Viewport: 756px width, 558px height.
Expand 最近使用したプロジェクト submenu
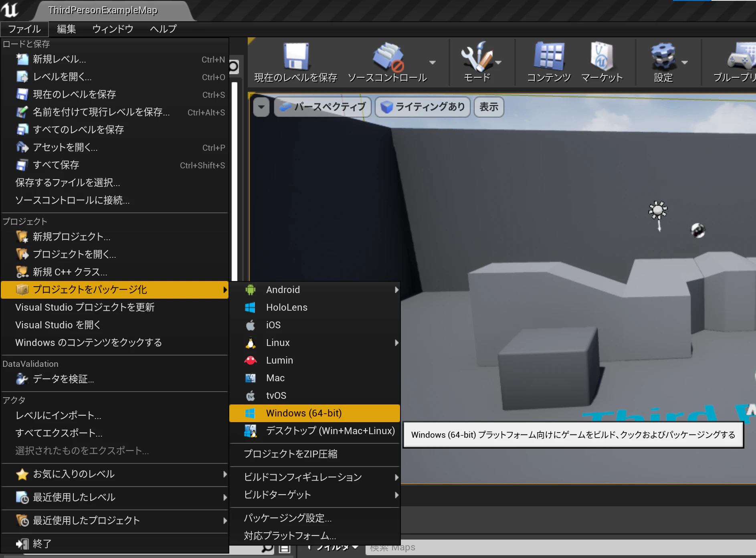coord(115,520)
